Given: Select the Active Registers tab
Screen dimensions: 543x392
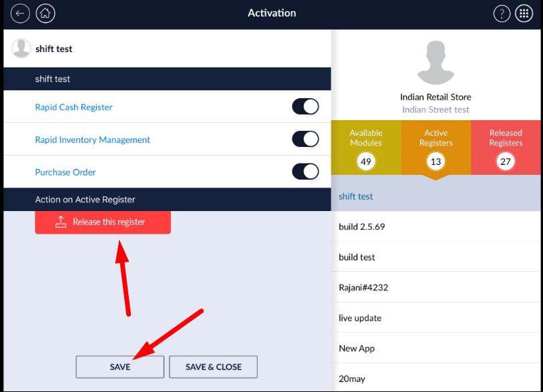Looking at the screenshot, I should pyautogui.click(x=436, y=148).
